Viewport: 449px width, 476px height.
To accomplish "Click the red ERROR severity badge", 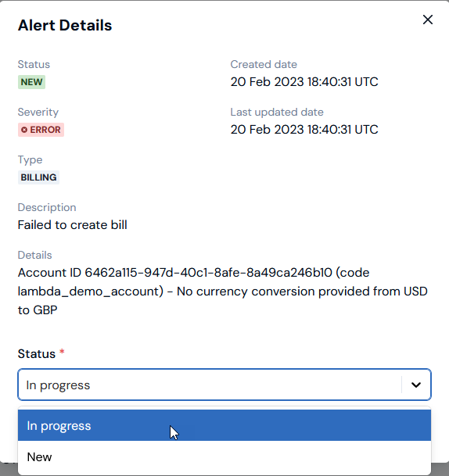I will point(41,130).
